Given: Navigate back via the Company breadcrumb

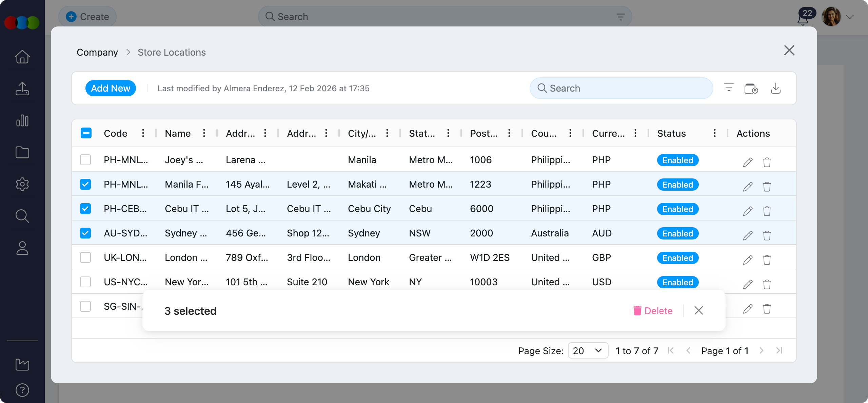Looking at the screenshot, I should click(97, 52).
